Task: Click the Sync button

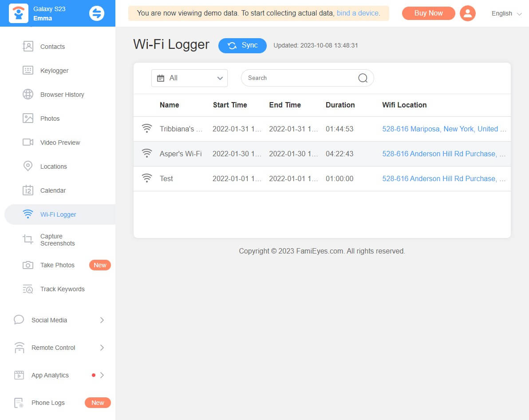Action: point(242,45)
